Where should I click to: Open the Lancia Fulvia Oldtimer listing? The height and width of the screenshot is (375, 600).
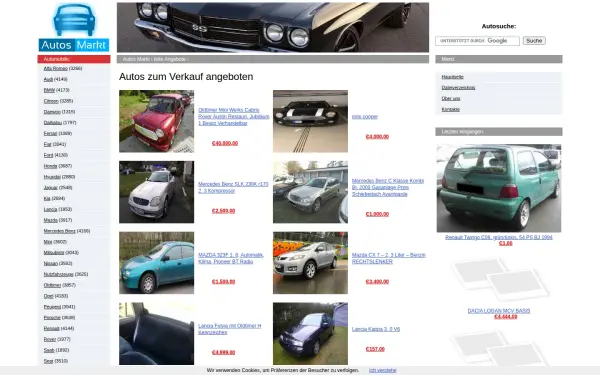(x=230, y=329)
